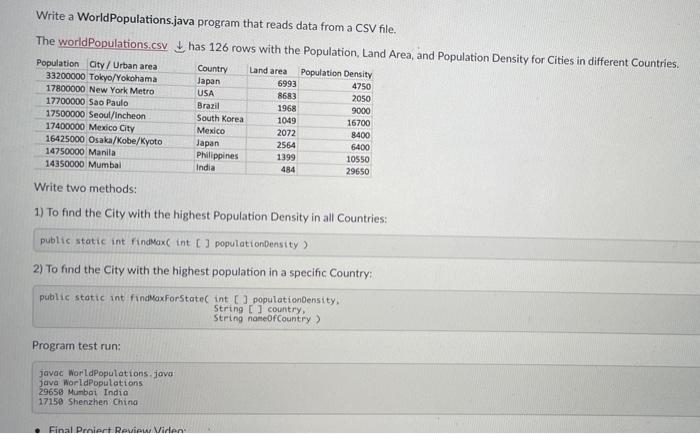Click the Country column header
700x434 pixels.
pos(212,69)
